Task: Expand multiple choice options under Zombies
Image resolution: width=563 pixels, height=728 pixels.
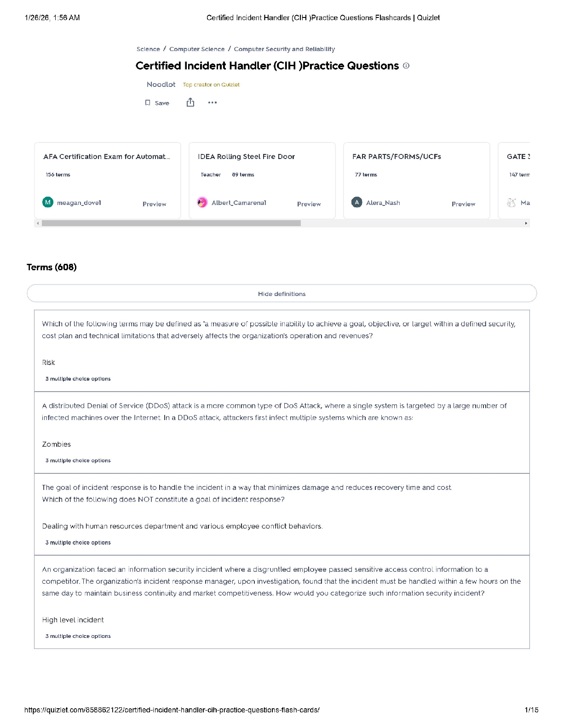Action: point(78,461)
